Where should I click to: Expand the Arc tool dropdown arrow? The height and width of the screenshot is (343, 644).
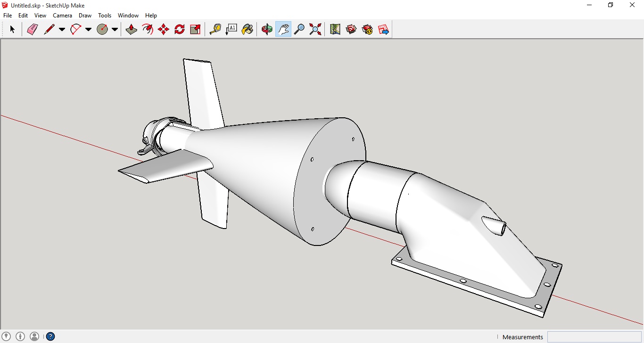[x=88, y=30]
